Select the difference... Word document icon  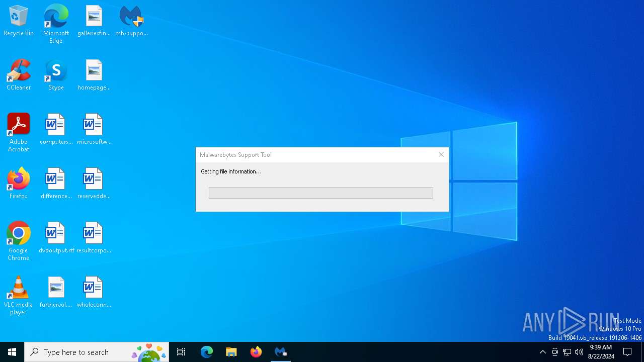click(x=56, y=184)
